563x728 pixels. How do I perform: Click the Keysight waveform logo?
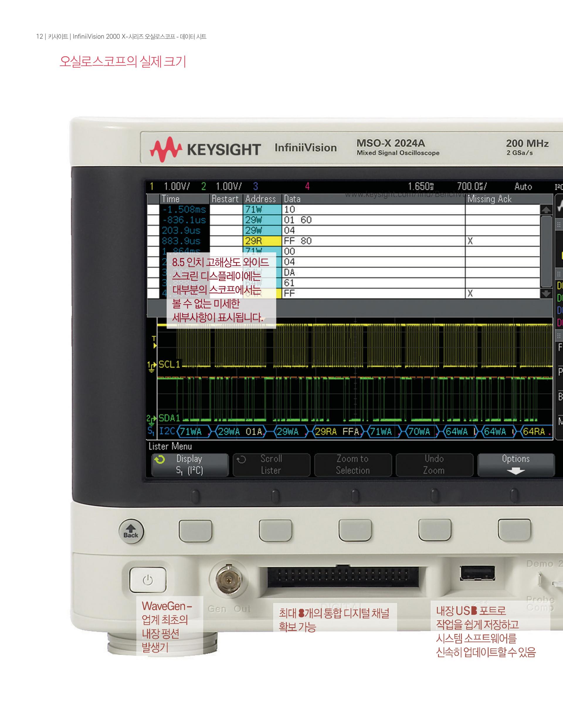pos(166,149)
